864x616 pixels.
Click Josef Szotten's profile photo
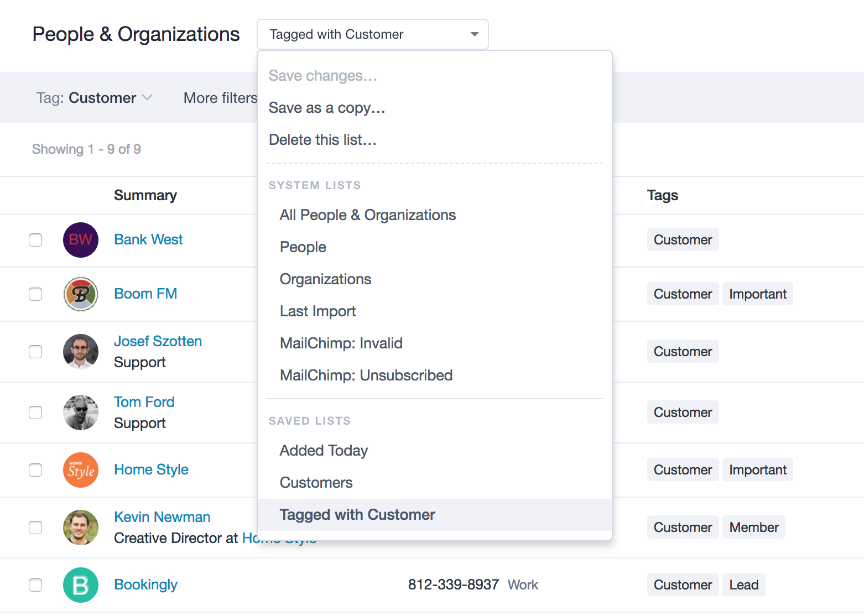[x=81, y=352]
